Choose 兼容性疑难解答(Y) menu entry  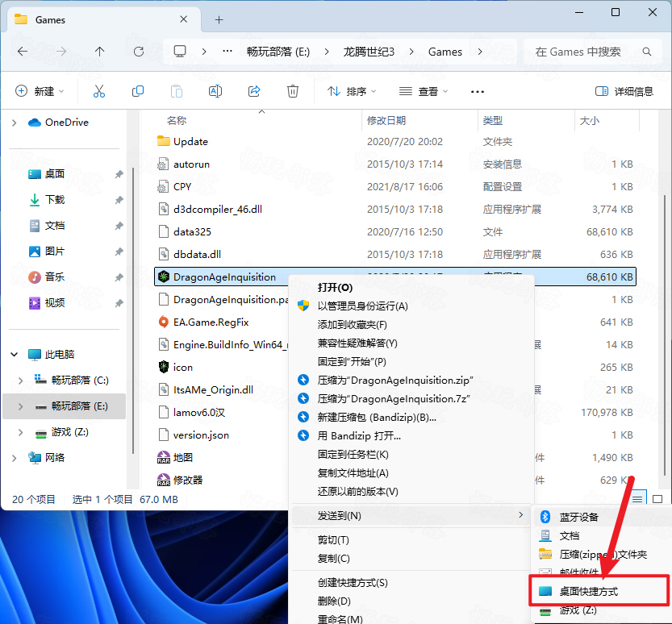click(357, 343)
